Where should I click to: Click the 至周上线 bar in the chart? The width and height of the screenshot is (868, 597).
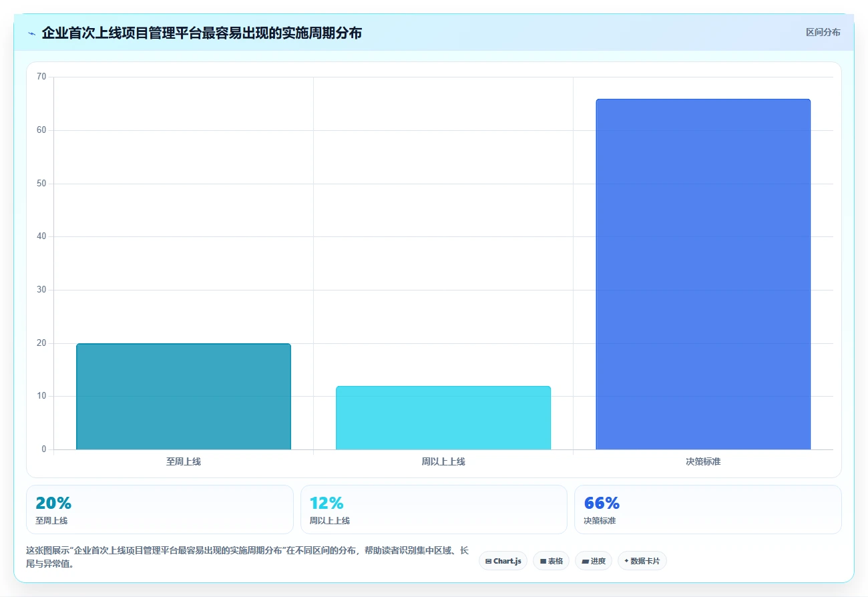pyautogui.click(x=184, y=397)
